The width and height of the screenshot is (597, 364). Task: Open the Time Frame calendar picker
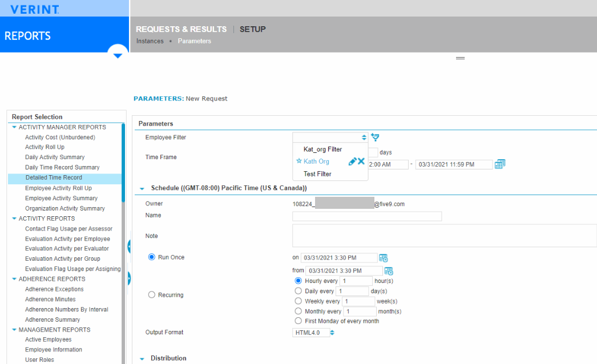[x=500, y=164]
